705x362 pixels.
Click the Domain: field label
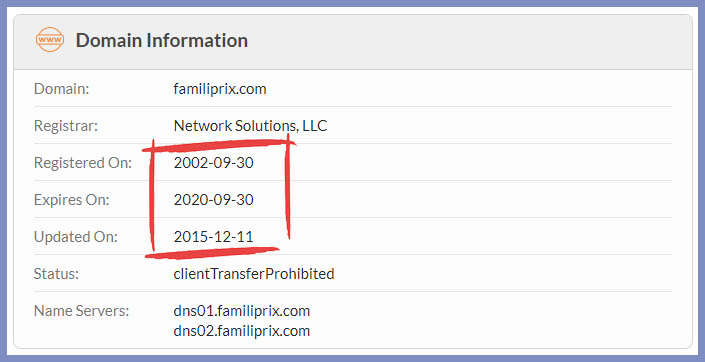[x=62, y=89]
